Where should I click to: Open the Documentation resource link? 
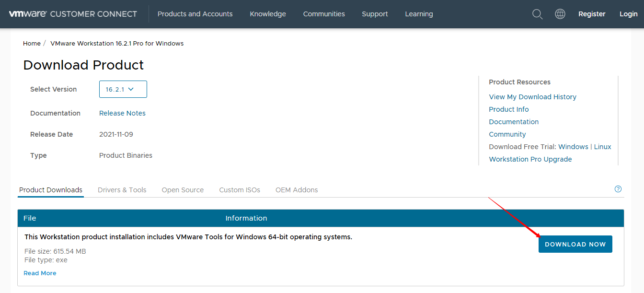coord(514,122)
